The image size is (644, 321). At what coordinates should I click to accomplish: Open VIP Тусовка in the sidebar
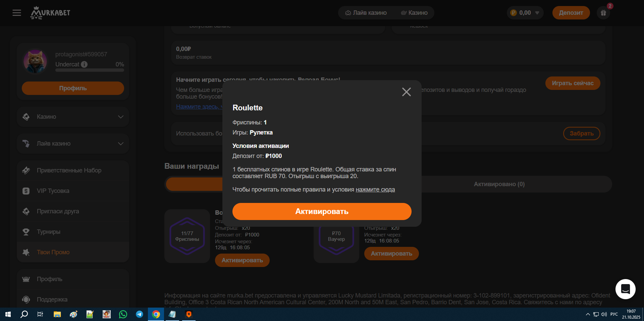tap(53, 191)
